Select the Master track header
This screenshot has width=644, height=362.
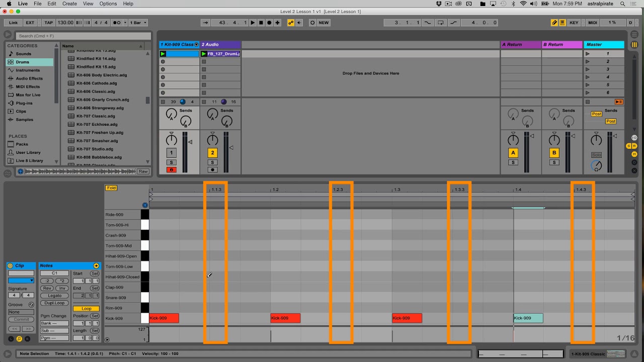coord(604,44)
